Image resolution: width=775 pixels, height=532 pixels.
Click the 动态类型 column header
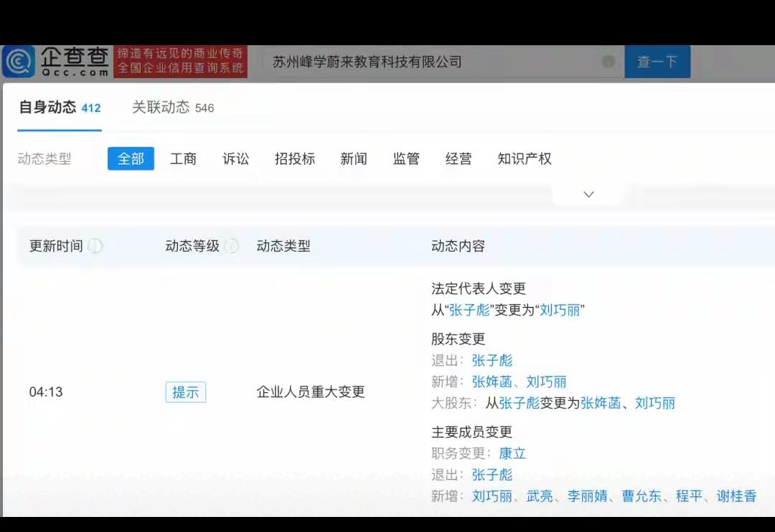click(x=283, y=245)
